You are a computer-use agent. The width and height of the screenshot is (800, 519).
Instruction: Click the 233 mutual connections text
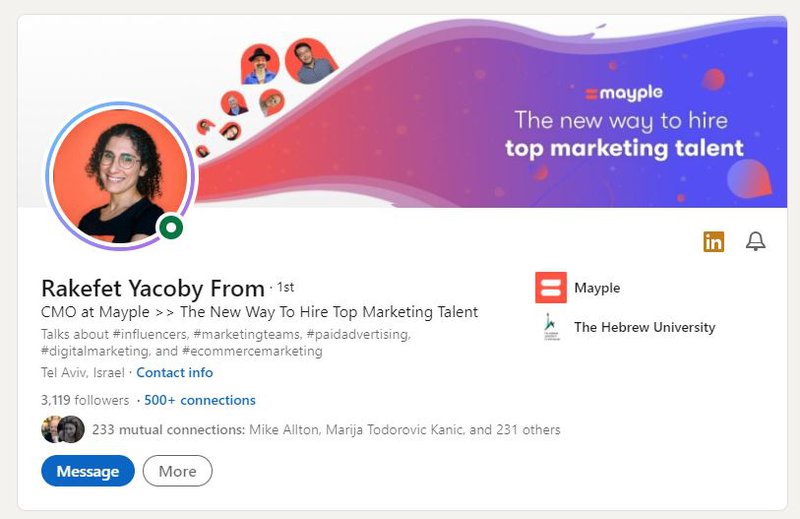(326, 430)
